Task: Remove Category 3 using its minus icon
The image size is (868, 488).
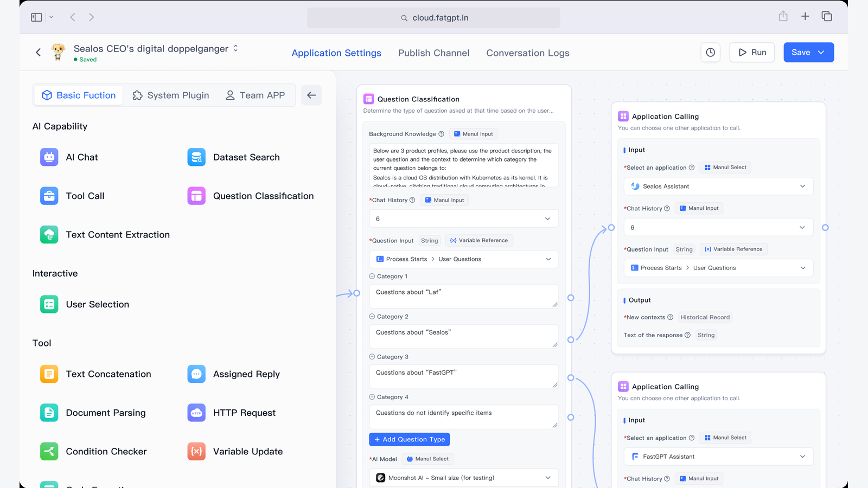Action: pyautogui.click(x=372, y=357)
